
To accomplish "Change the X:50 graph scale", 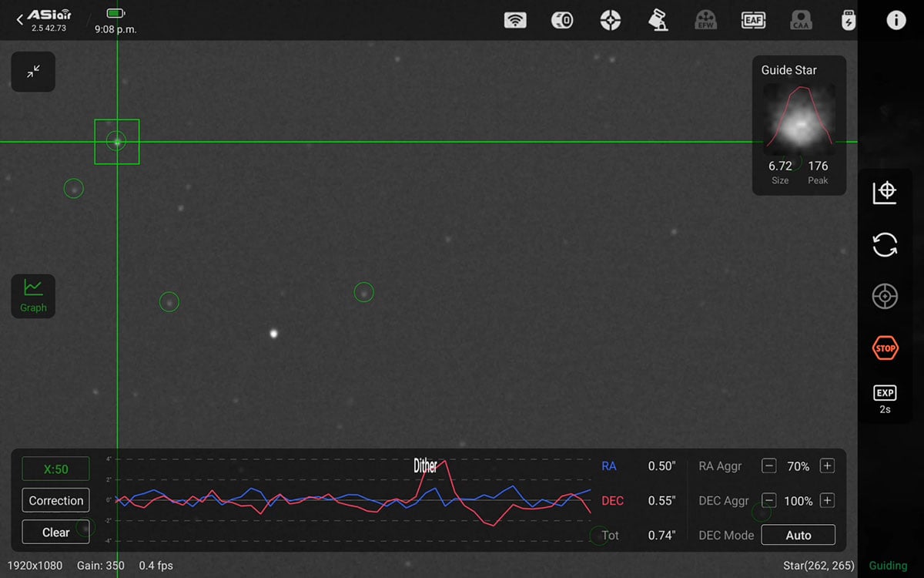I will click(x=55, y=468).
